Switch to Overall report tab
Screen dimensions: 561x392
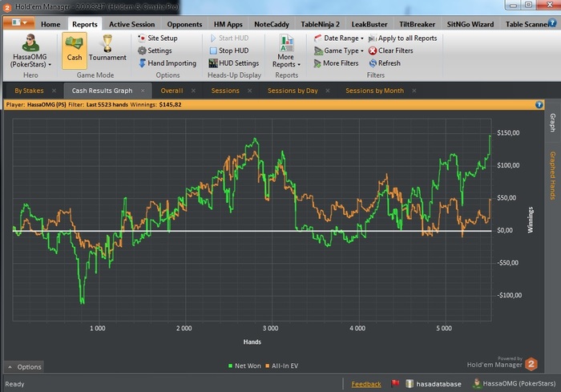point(172,91)
